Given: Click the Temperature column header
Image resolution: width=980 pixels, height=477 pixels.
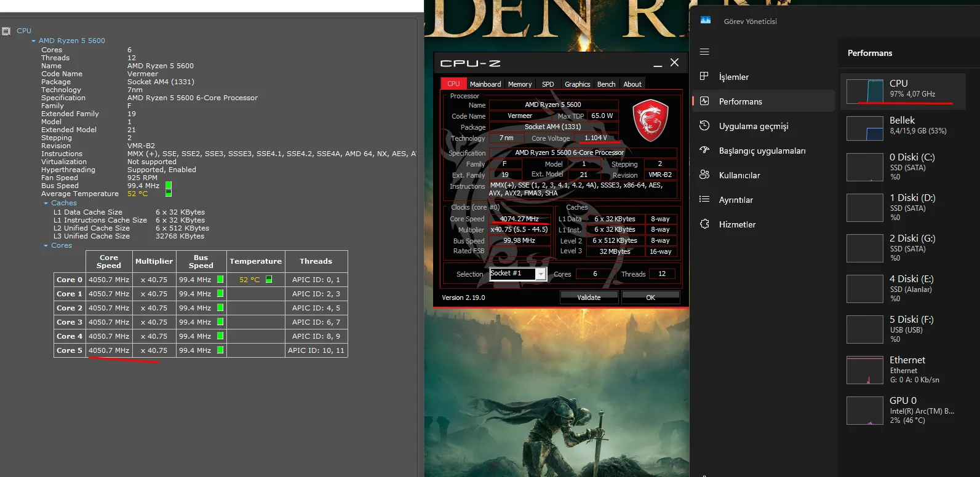Looking at the screenshot, I should coord(256,261).
